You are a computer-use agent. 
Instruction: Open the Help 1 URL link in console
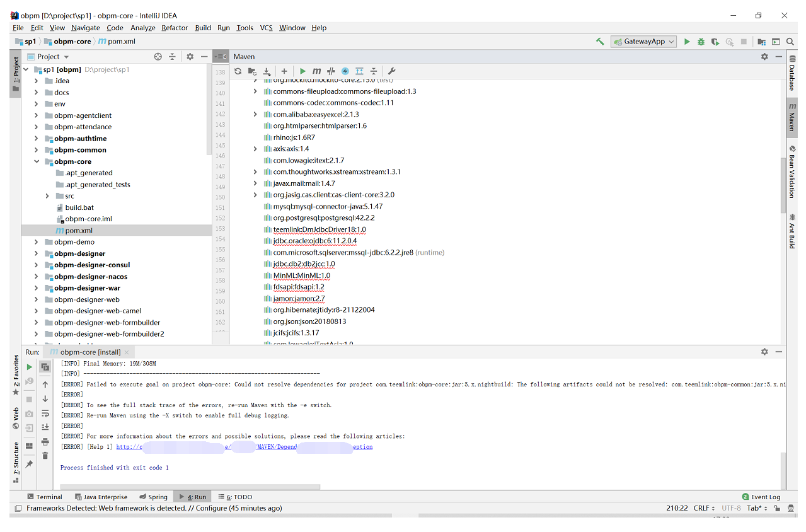point(245,447)
